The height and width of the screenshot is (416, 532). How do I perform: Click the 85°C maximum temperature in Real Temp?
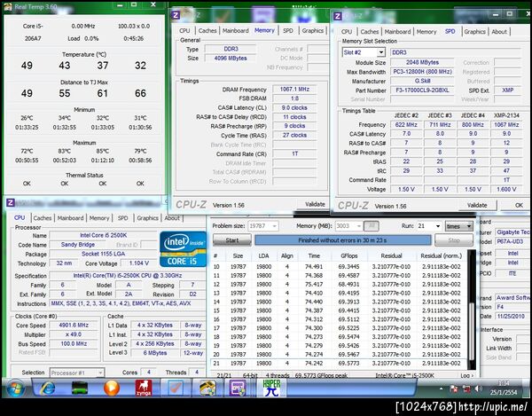point(103,151)
